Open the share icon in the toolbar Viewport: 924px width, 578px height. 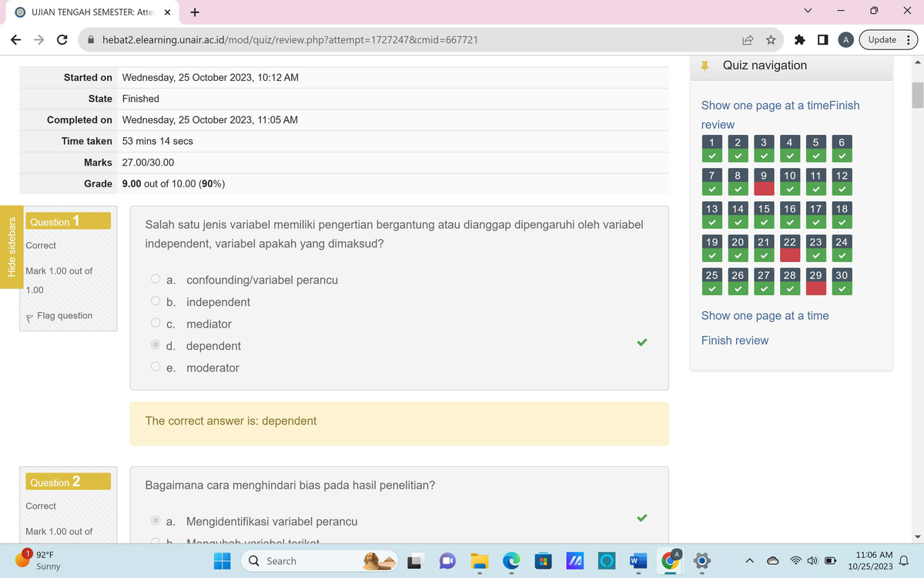[x=747, y=39]
